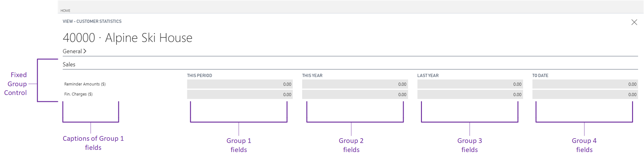Click the 'TO DATE' column header

[540, 76]
